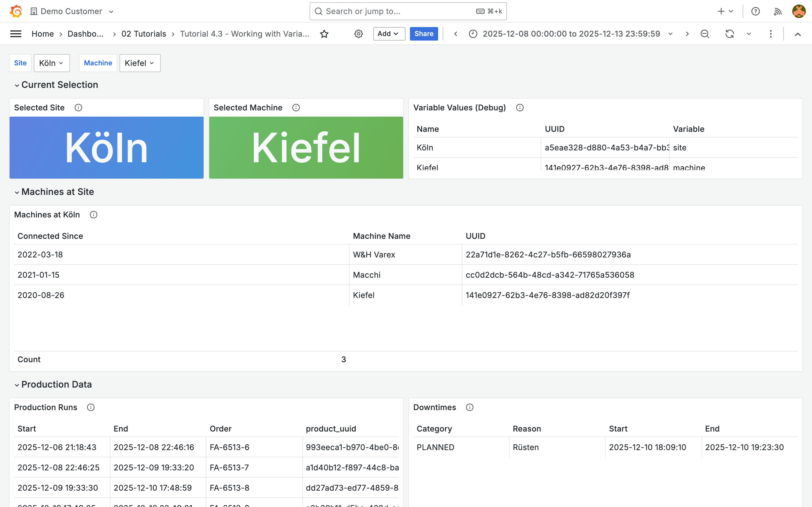Star this dashboard as favorite
Screen dimensions: 812x507
coord(324,34)
